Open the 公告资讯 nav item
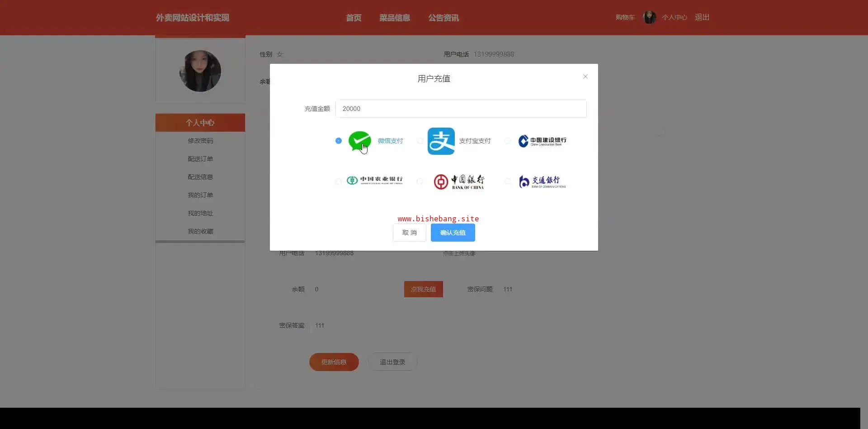868x429 pixels. click(x=443, y=18)
